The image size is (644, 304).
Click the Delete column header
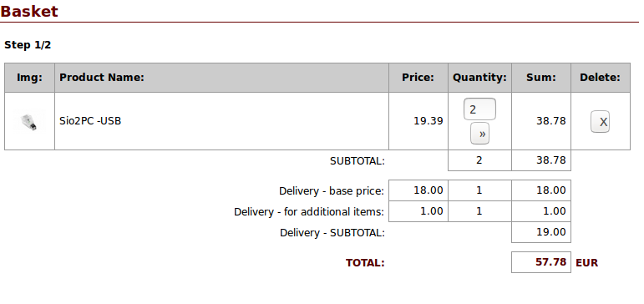(x=600, y=77)
